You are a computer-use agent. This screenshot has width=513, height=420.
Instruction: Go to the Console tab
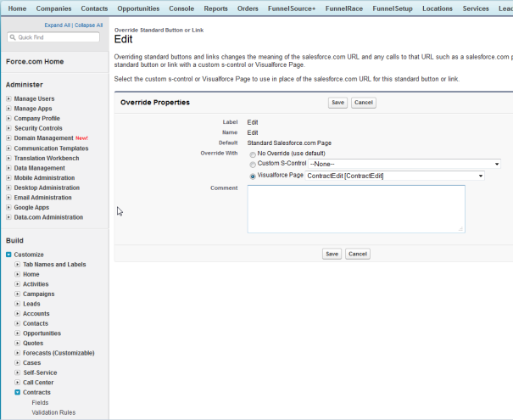click(x=181, y=8)
